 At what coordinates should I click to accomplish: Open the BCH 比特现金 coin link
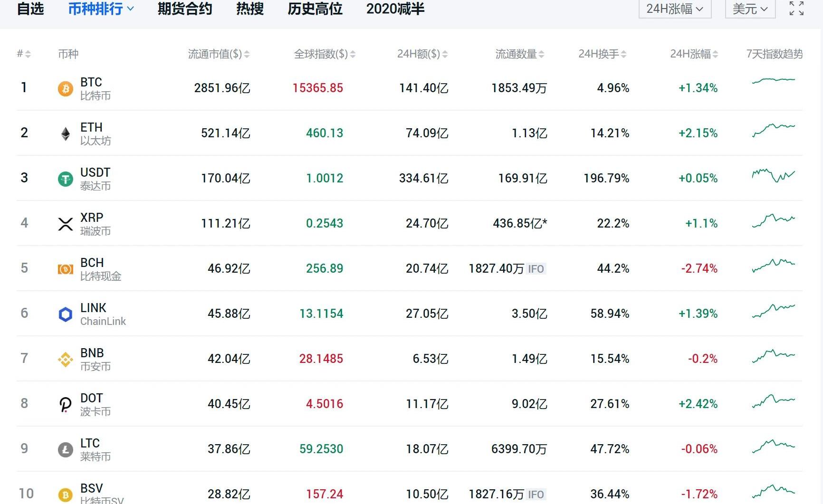tap(101, 269)
